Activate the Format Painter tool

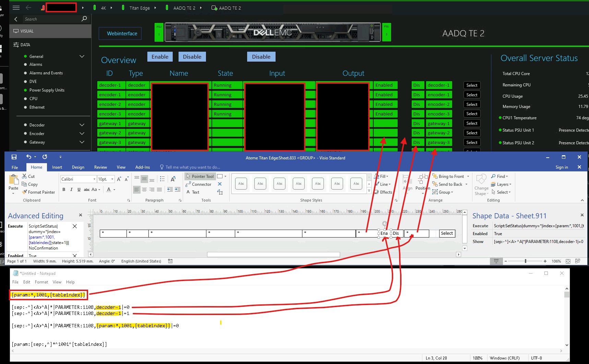point(38,192)
